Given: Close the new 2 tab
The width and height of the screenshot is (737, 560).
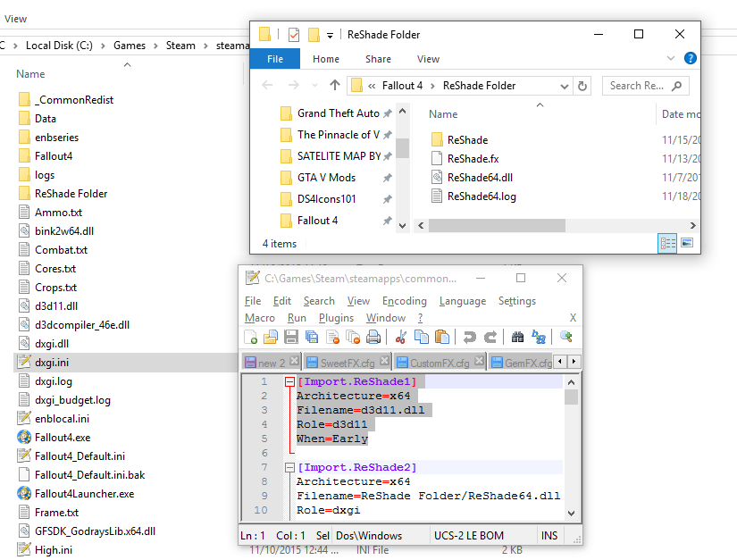Looking at the screenshot, I should click(294, 361).
